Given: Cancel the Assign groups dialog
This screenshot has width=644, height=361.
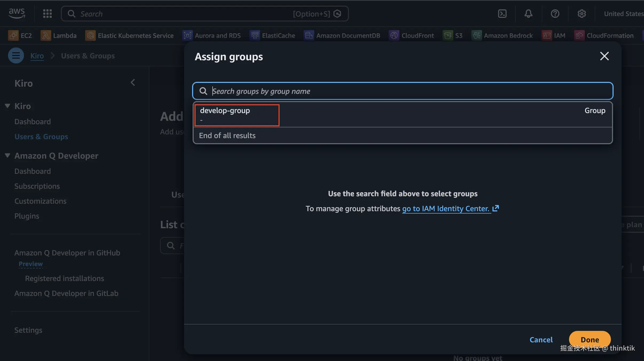Looking at the screenshot, I should coord(541,340).
